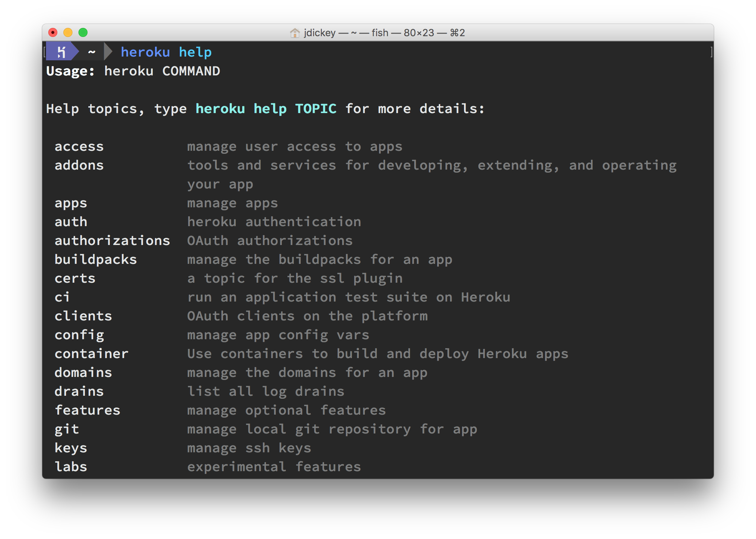The image size is (756, 539).
Task: Click the 'features' topic name
Action: (87, 410)
